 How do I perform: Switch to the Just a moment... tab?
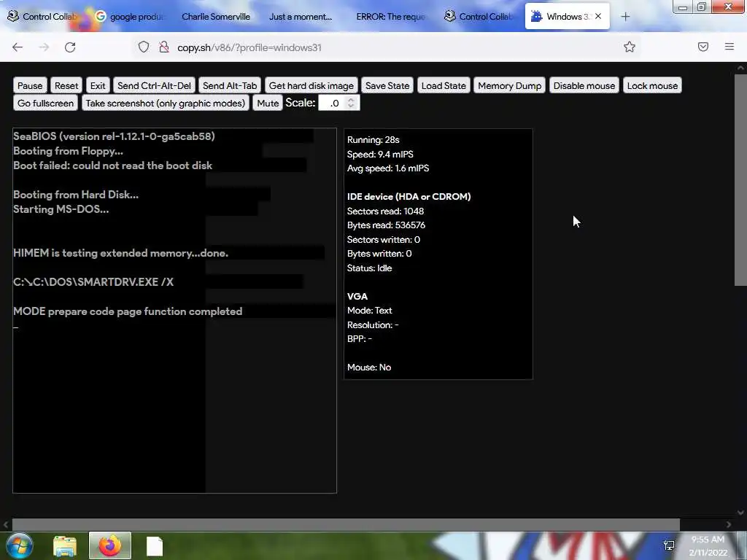tap(301, 17)
